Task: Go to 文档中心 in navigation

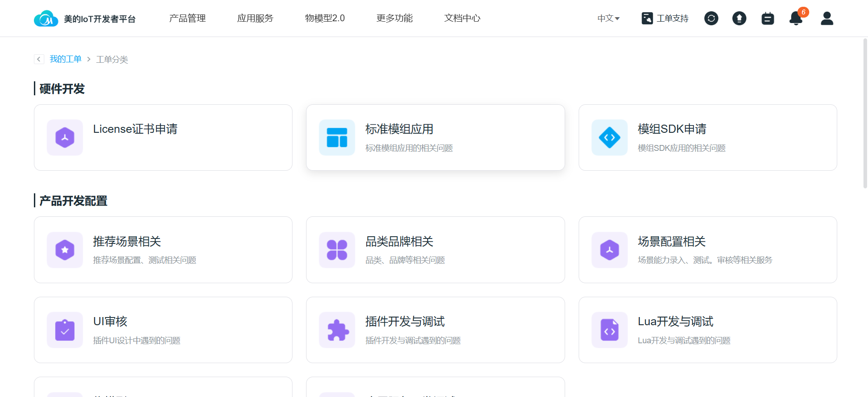Action: click(462, 18)
